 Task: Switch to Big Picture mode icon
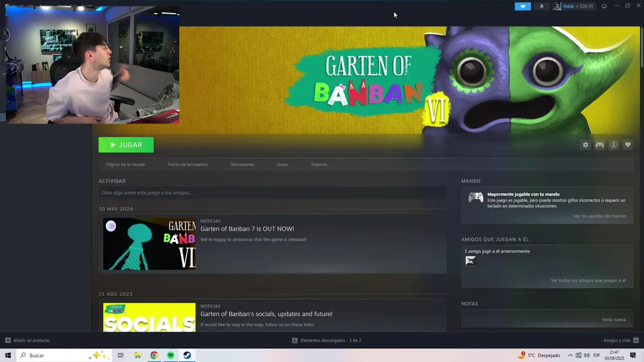tap(604, 6)
